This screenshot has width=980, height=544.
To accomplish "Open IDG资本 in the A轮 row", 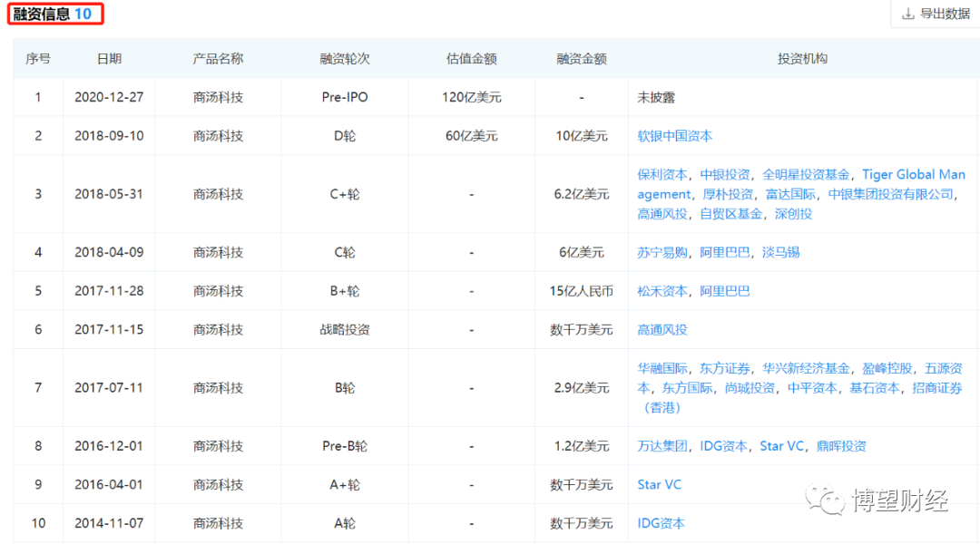I will [661, 523].
